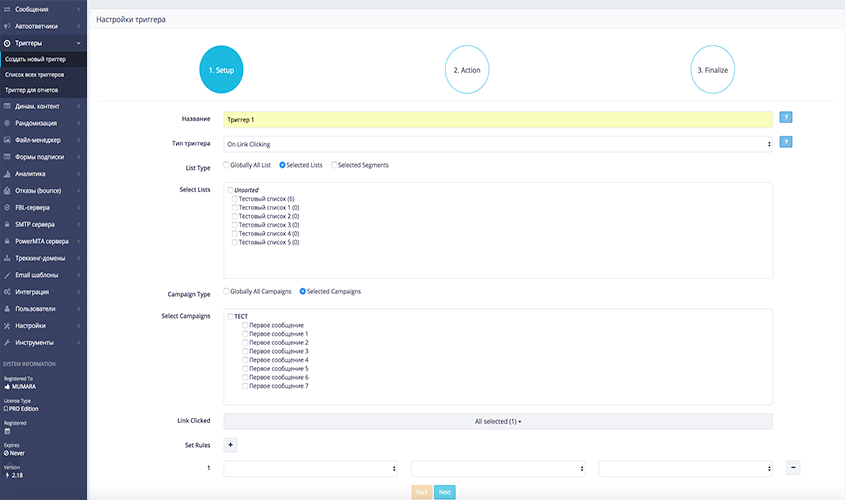Image resolution: width=845 pixels, height=500 pixels.
Task: Select Globally All Campaigns radio option
Action: click(x=227, y=291)
